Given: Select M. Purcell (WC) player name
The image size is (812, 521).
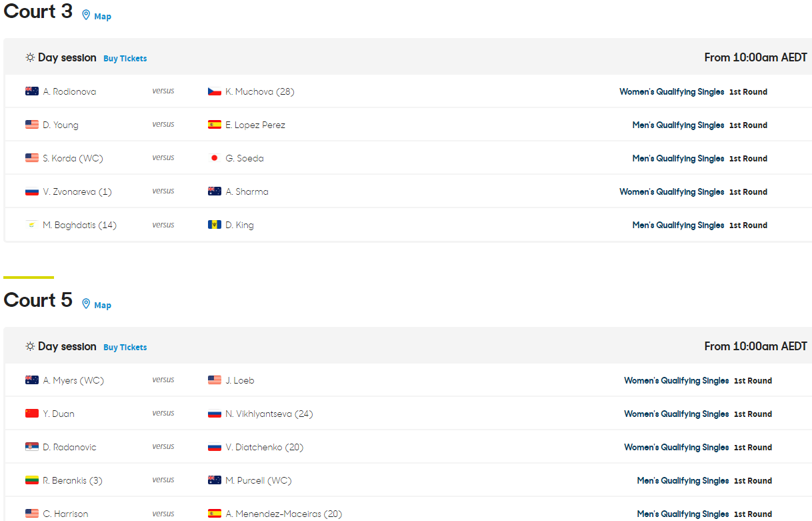Looking at the screenshot, I should coord(258,480).
